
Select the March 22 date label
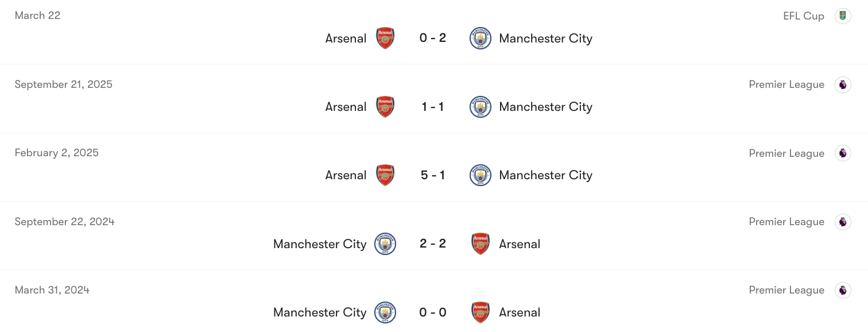(37, 16)
